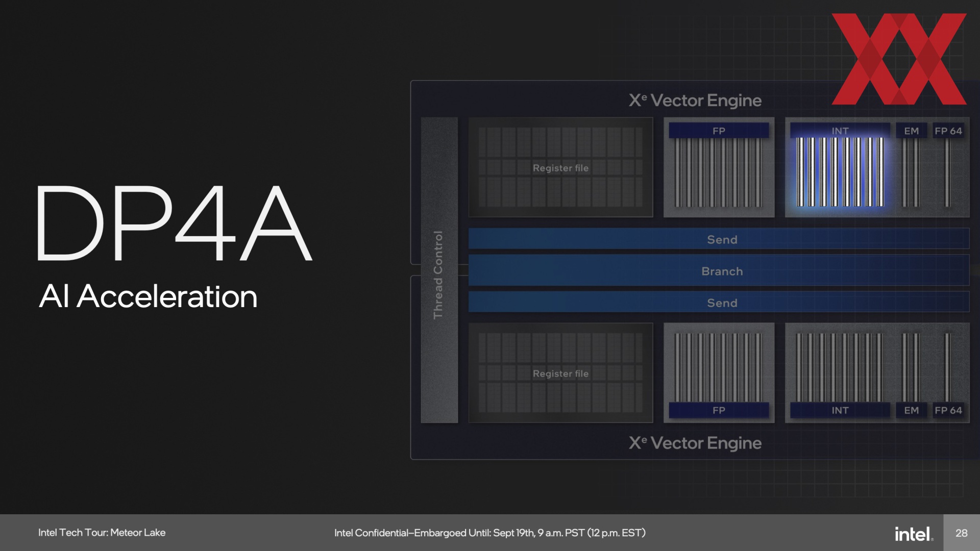Click the bottom EM unit label
This screenshot has width=980, height=551.
click(x=911, y=410)
